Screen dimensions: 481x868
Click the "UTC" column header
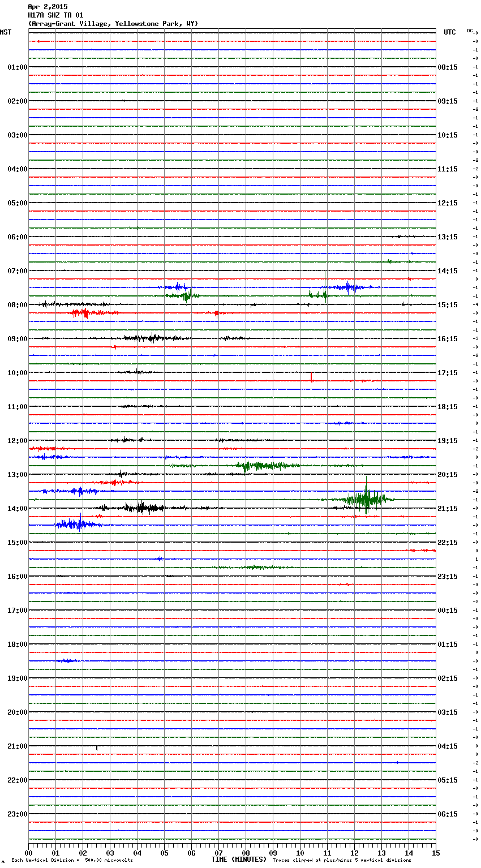pyautogui.click(x=450, y=32)
